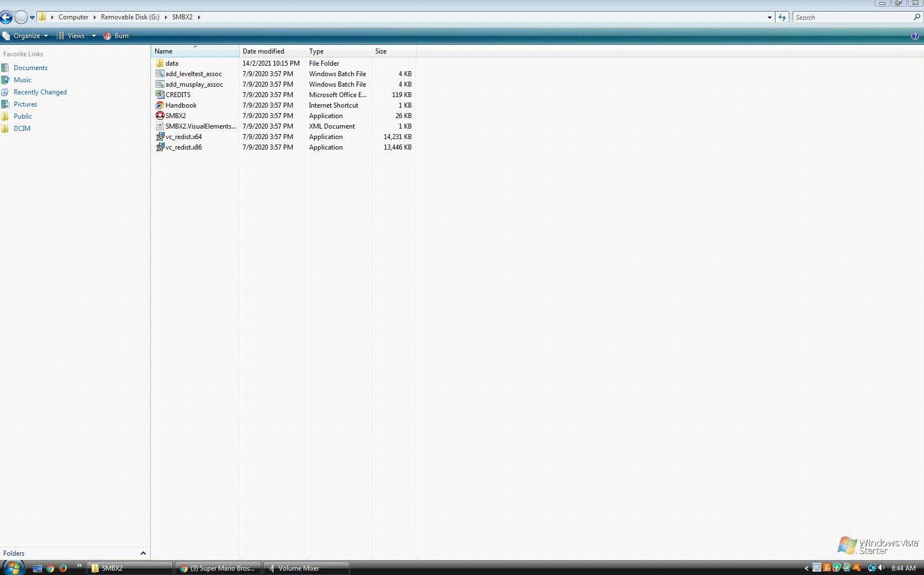Refresh the folder with the refresh icon

coord(782,18)
